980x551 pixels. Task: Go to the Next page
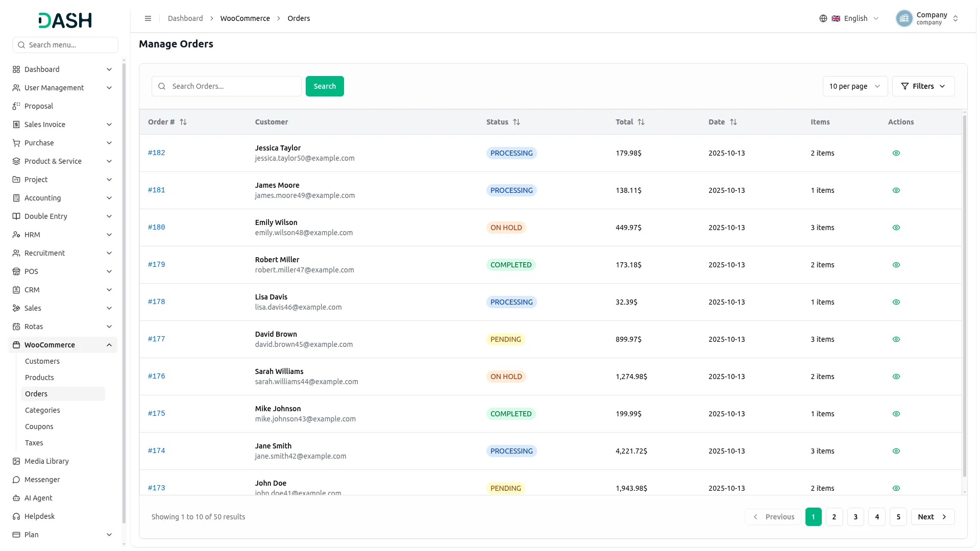[933, 517]
